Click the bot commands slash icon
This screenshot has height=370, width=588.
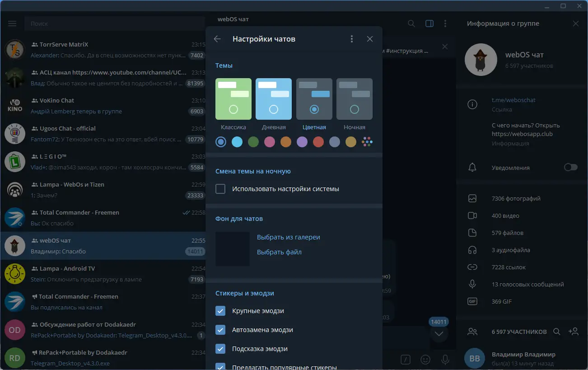(x=405, y=359)
